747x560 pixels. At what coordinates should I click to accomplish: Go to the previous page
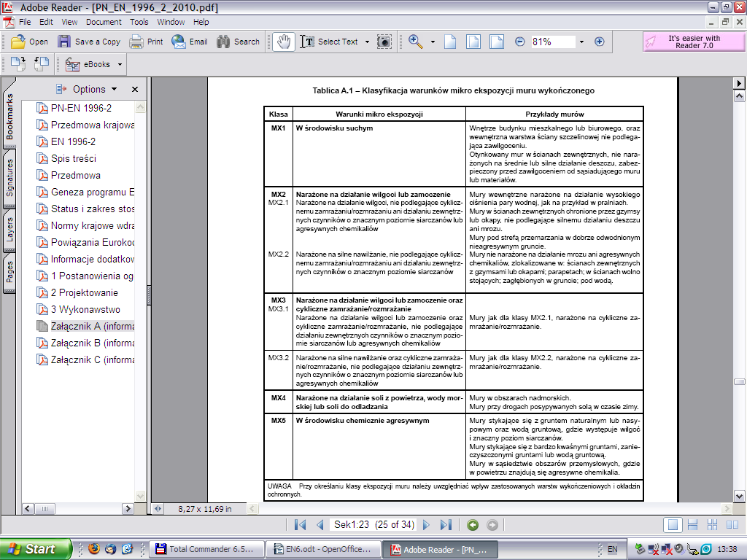(320, 525)
